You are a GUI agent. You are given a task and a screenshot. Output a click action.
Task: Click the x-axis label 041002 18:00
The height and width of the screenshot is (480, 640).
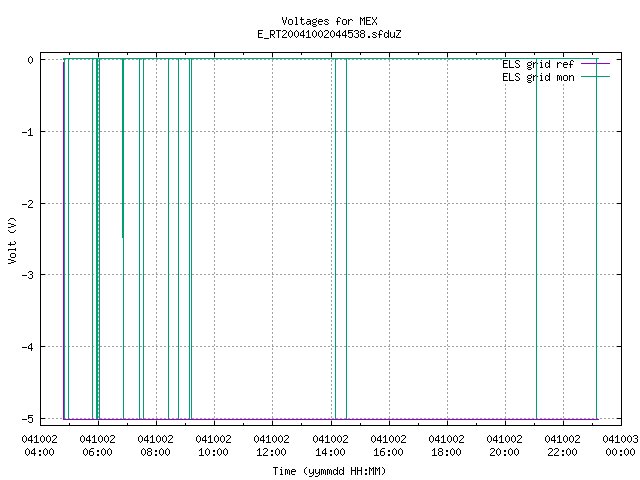pos(446,446)
